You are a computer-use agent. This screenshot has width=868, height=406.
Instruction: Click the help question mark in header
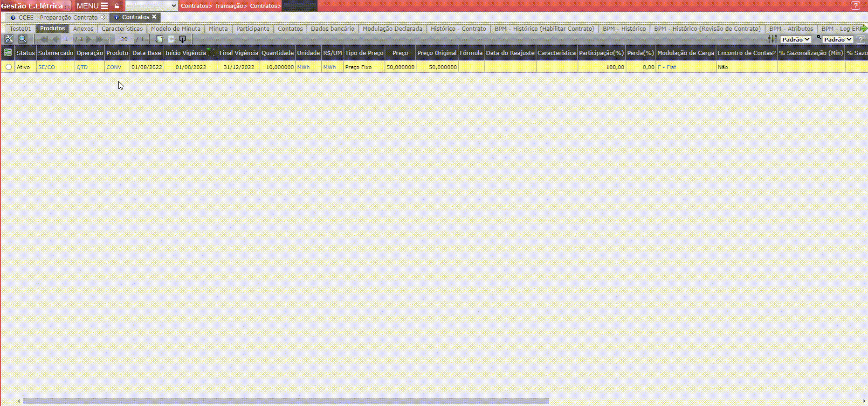pos(855,6)
